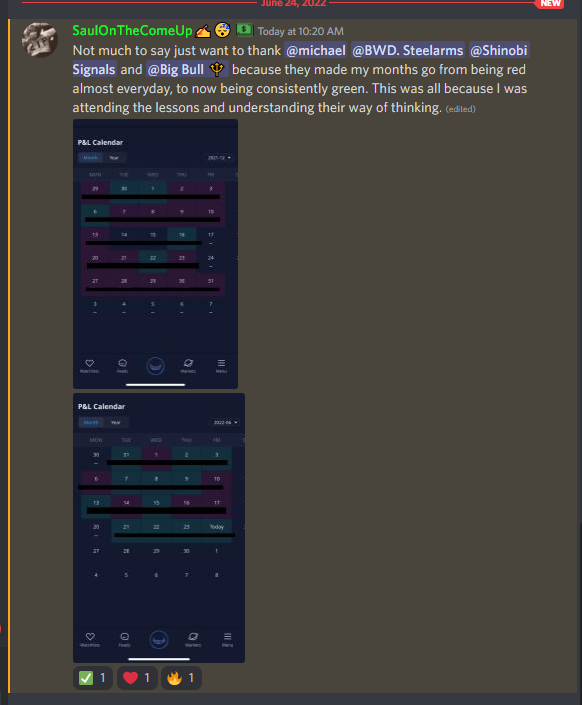Tap center round home icon in the 2022-06 screenshot
Screen dimensions: 582x705
tap(159, 639)
